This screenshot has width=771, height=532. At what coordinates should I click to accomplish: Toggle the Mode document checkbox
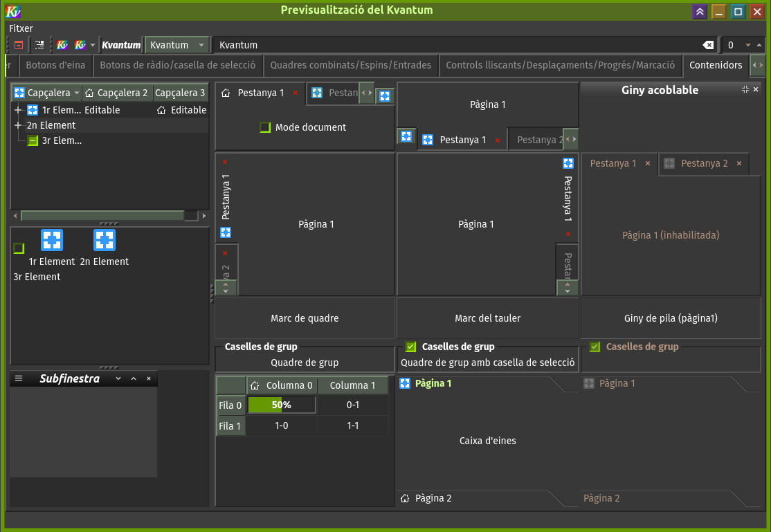click(265, 127)
